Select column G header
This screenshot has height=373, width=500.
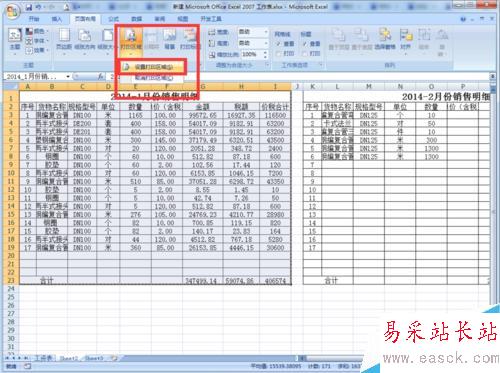point(203,87)
